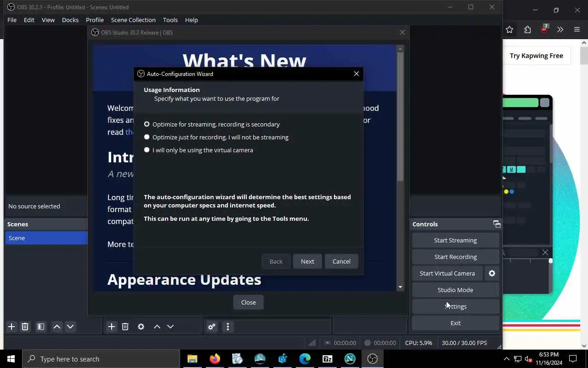Click browser page vertical scrollbar
This screenshot has width=588, height=368.
584,56
